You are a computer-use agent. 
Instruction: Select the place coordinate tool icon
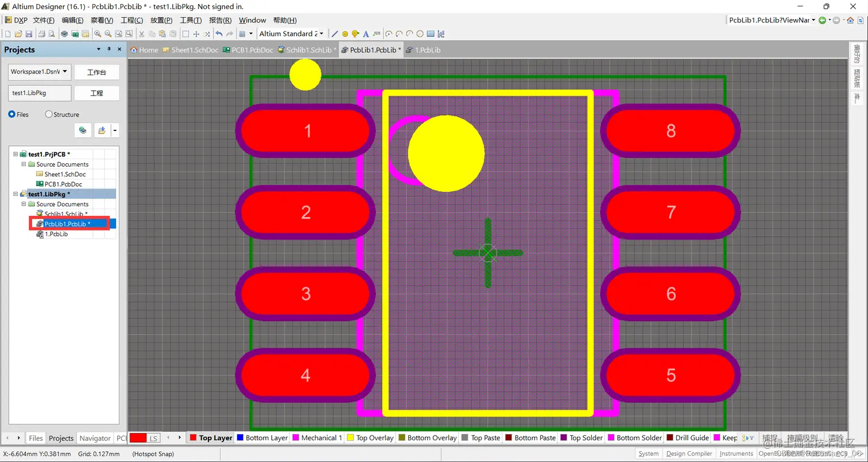point(377,34)
